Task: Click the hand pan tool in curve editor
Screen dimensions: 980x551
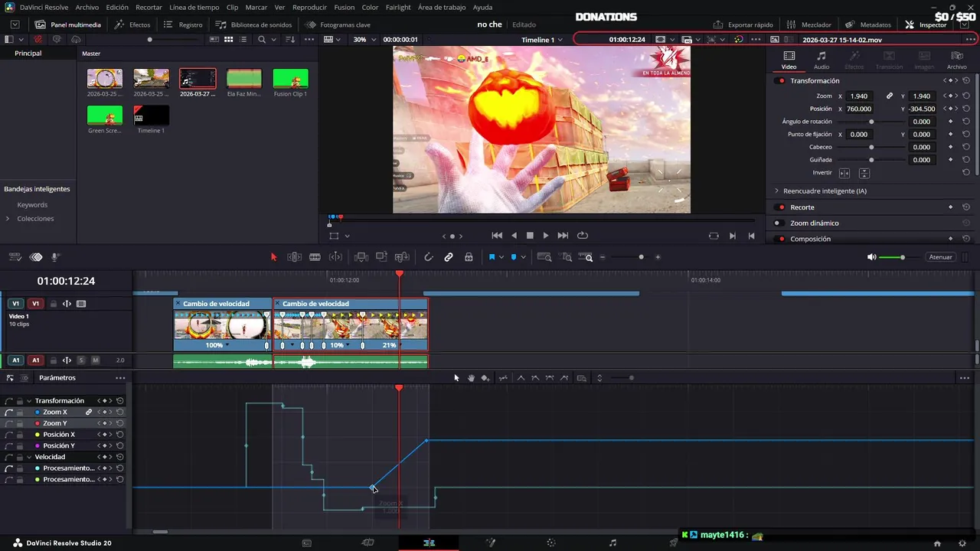Action: [471, 378]
